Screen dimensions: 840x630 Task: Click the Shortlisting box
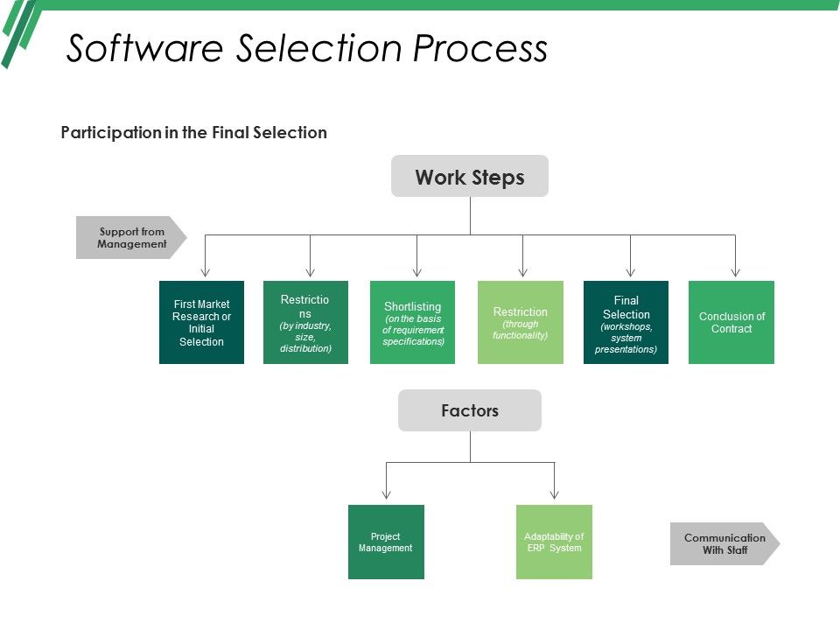click(412, 323)
